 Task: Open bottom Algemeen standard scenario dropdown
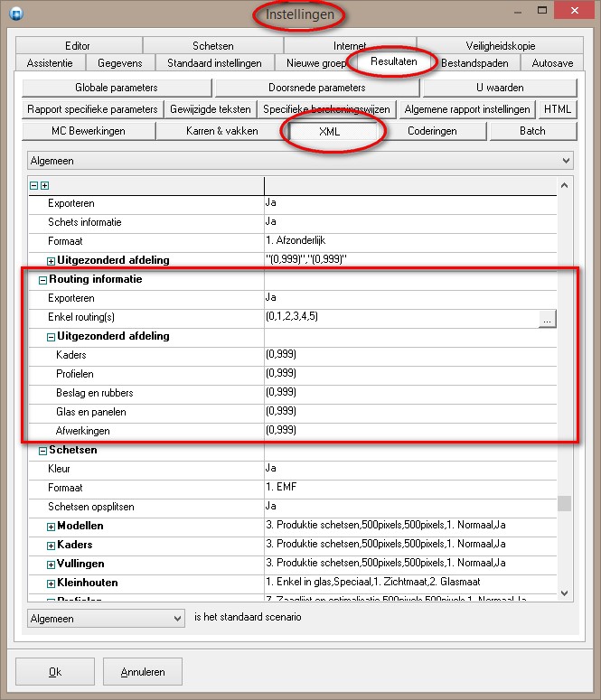coord(106,619)
